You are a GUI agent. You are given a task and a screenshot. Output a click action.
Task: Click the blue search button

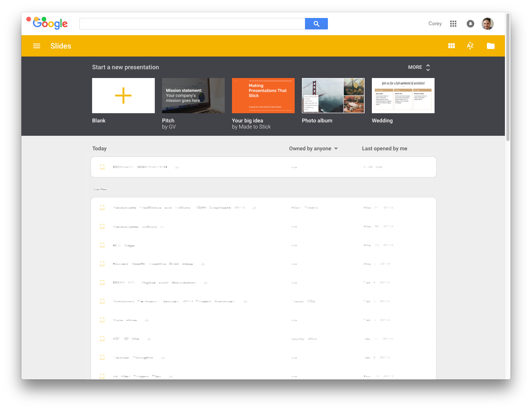pyautogui.click(x=316, y=24)
